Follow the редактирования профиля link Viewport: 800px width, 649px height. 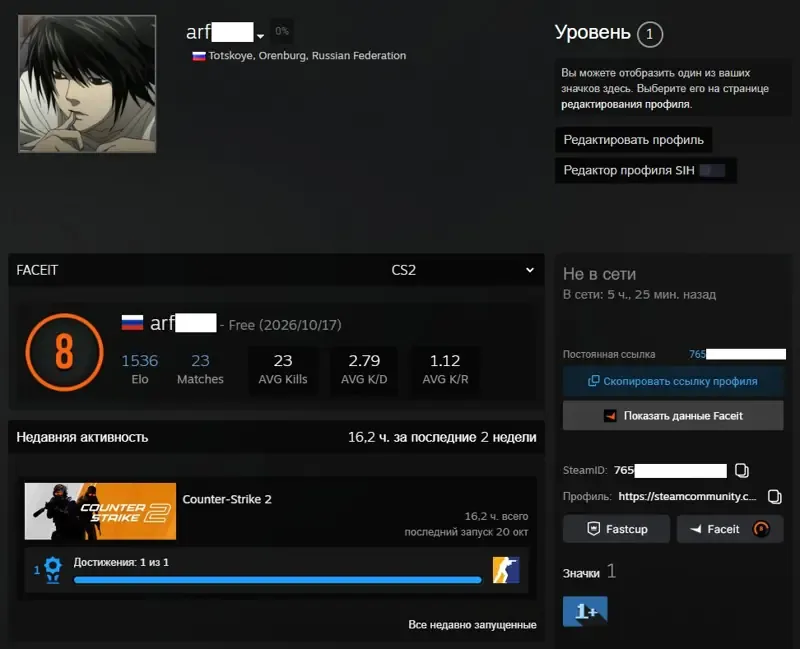tap(627, 105)
